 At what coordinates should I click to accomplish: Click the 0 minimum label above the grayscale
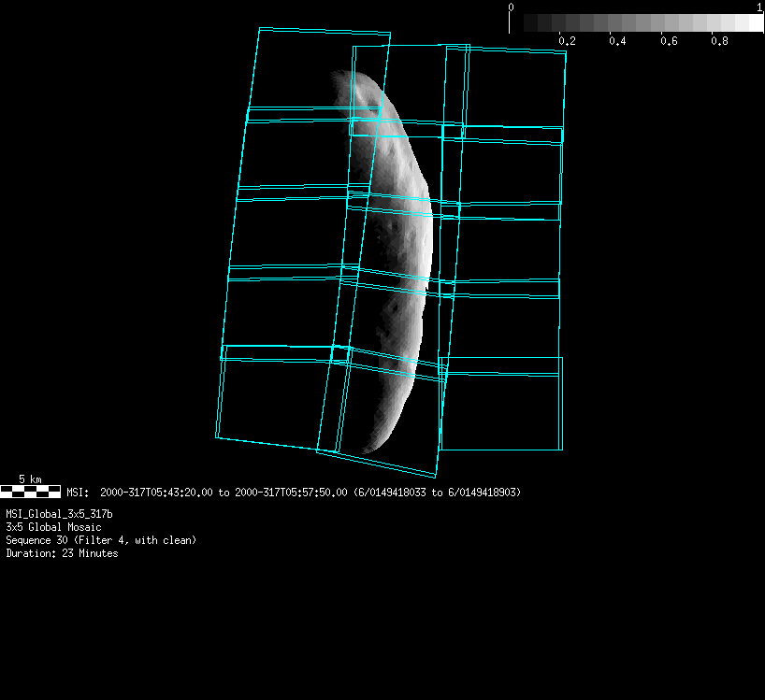point(511,7)
